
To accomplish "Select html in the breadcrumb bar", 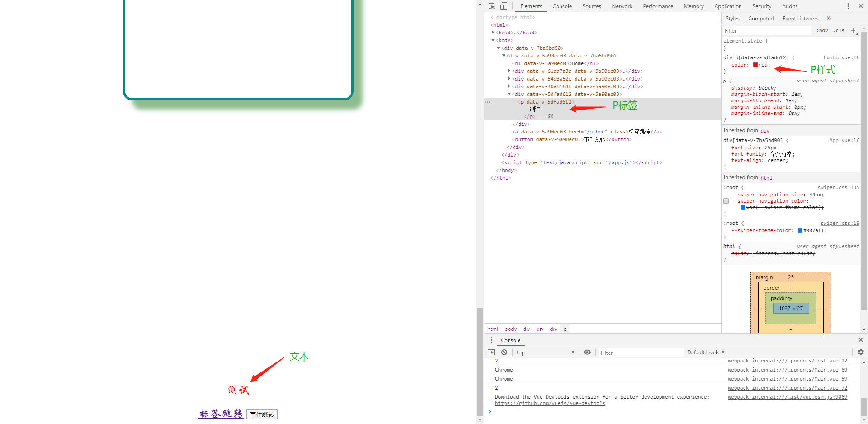I will click(493, 329).
